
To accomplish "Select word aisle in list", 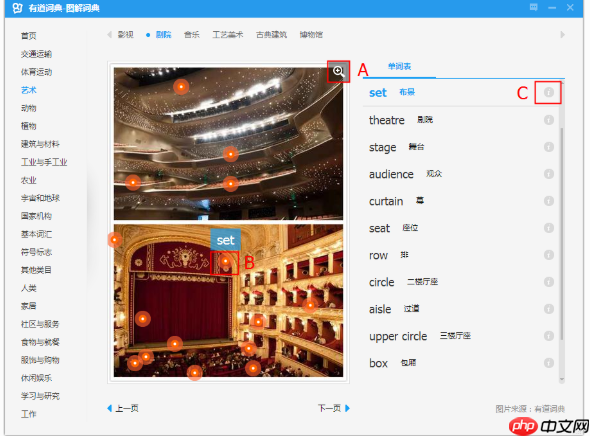I will click(x=380, y=309).
